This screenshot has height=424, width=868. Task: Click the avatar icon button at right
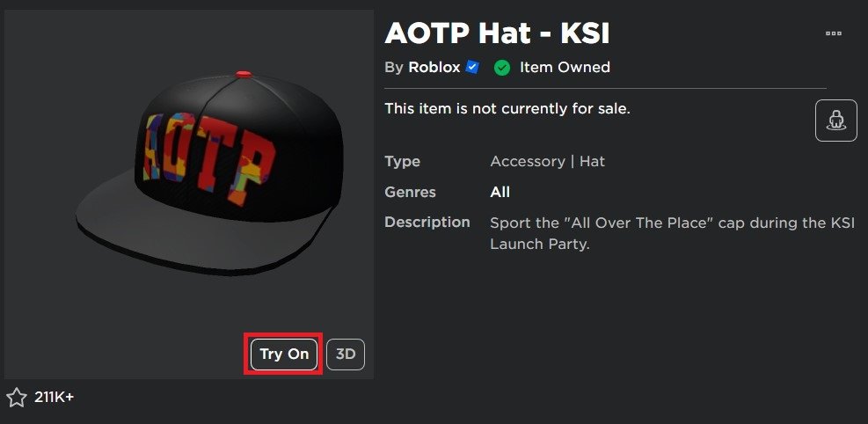tap(835, 121)
